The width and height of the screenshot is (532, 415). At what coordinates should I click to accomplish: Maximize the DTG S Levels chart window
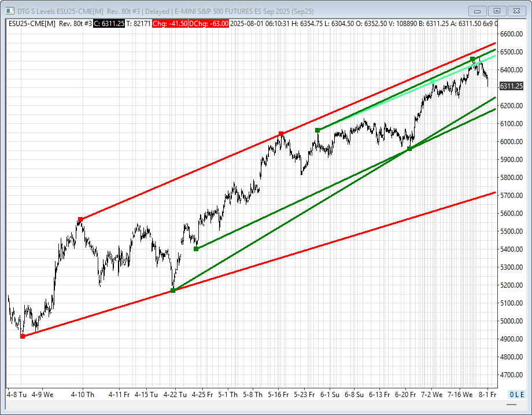coord(497,11)
